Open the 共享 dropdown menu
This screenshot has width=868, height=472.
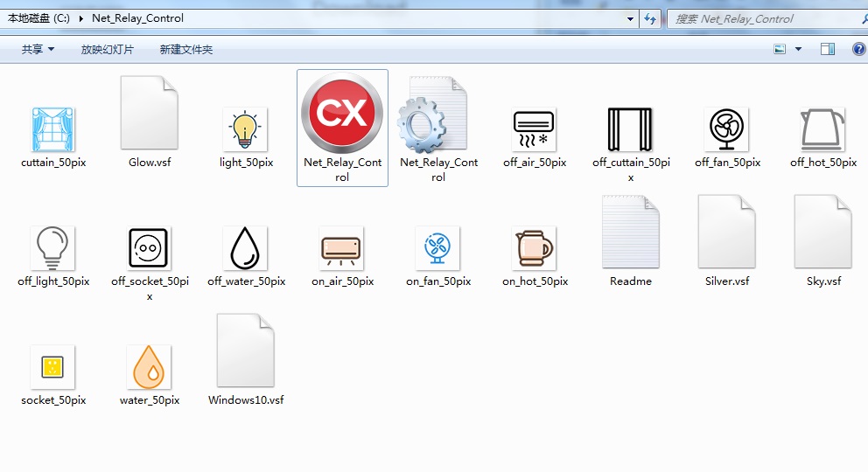point(38,50)
